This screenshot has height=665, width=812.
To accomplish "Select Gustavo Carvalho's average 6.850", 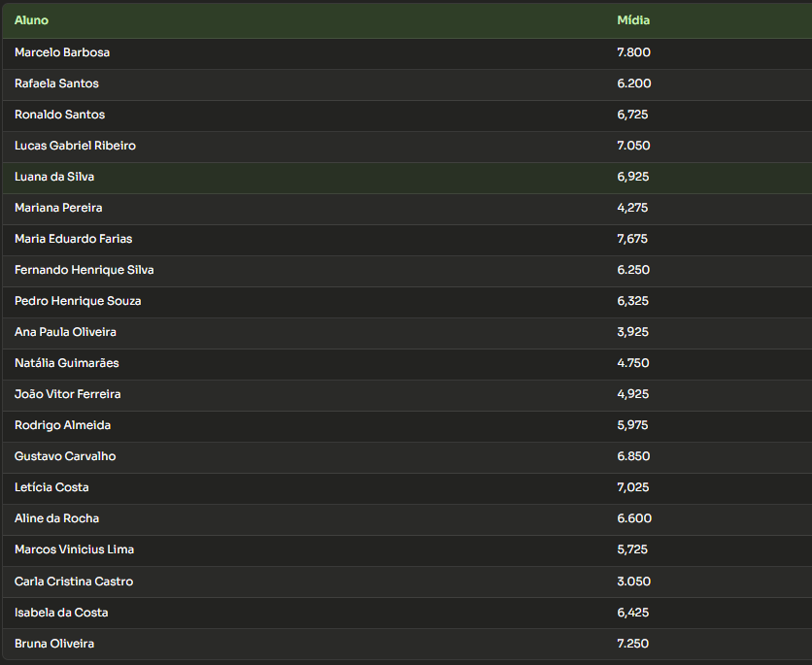I will pos(633,456).
